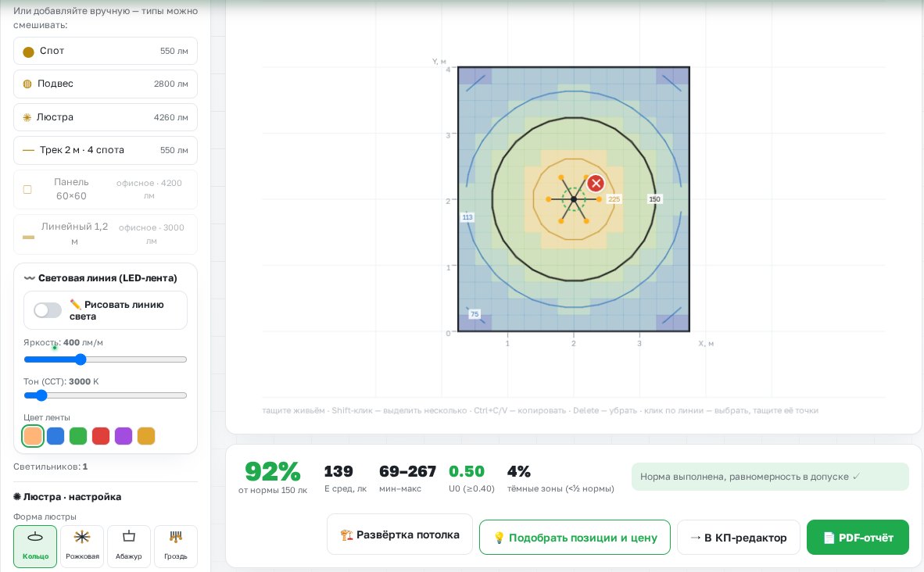Viewport: 924px width, 572px height.
Task: Click the chandelier center point on the plan
Action: pos(573,200)
